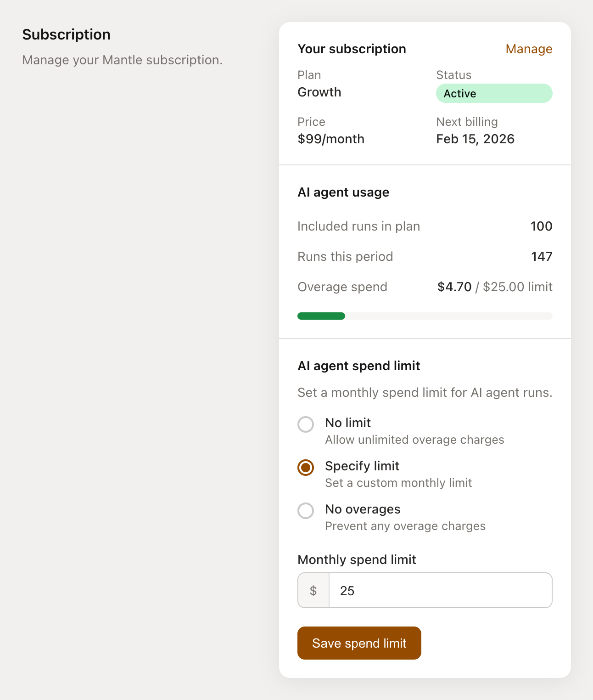Open the Manage subscription link
The height and width of the screenshot is (700, 593).
point(529,49)
